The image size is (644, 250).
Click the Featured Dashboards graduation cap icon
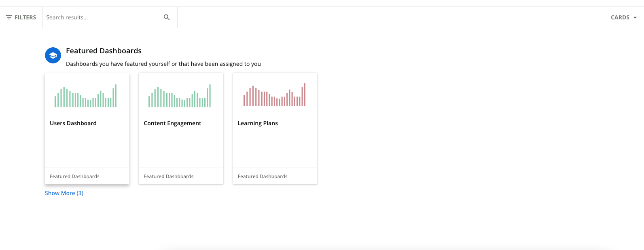pos(53,55)
